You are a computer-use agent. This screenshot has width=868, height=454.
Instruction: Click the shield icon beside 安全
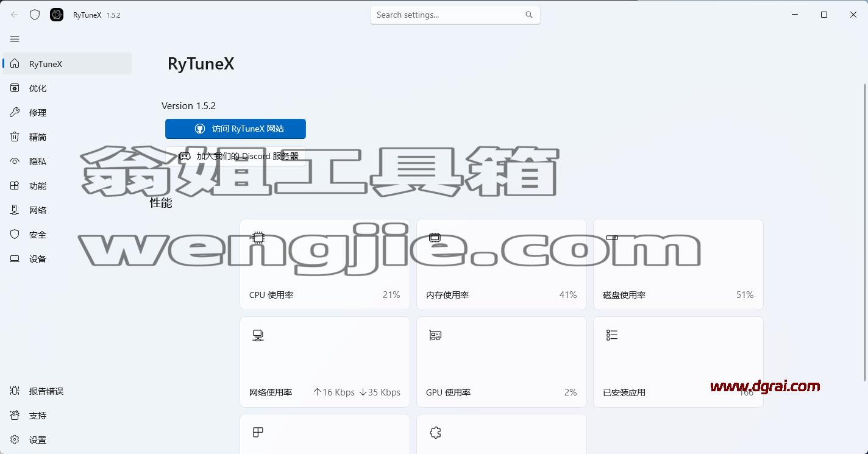pos(15,234)
